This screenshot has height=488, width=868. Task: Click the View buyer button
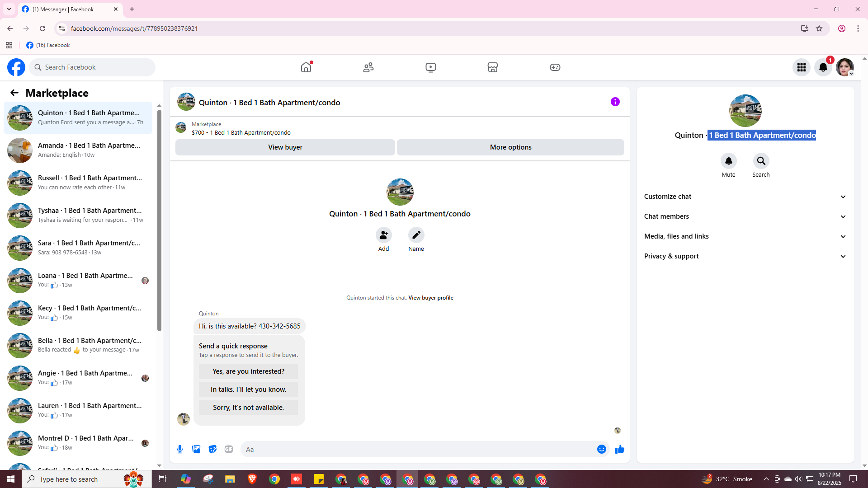tap(285, 147)
